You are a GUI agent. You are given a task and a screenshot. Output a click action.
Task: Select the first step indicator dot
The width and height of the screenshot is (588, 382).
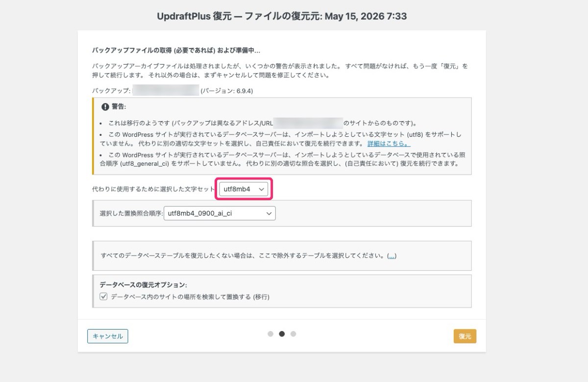click(x=270, y=334)
